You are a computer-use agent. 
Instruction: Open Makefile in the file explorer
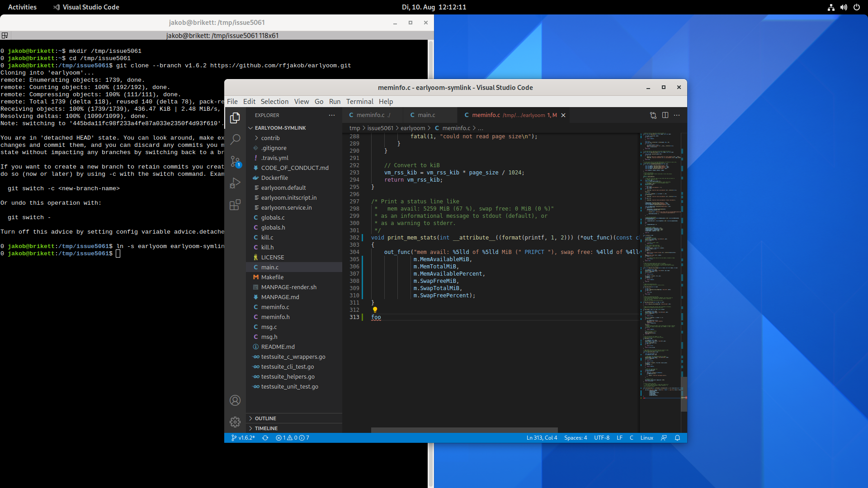coord(272,277)
